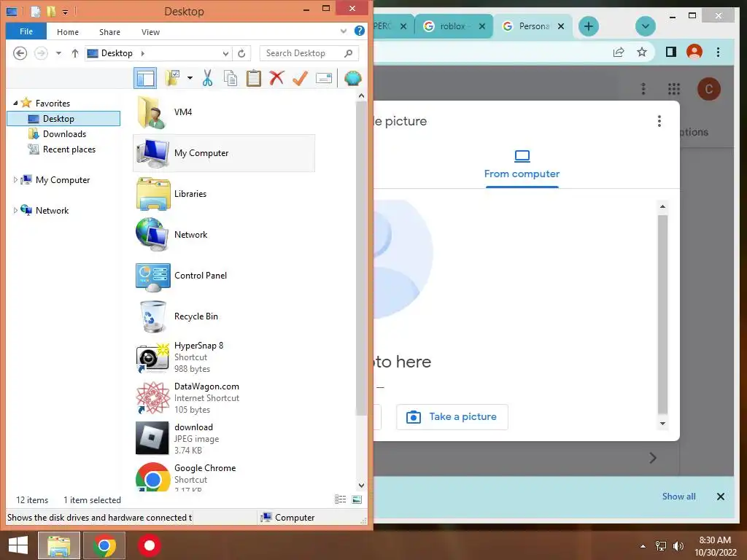
Task: Click the shell globe icon in toolbar
Action: coord(352,78)
